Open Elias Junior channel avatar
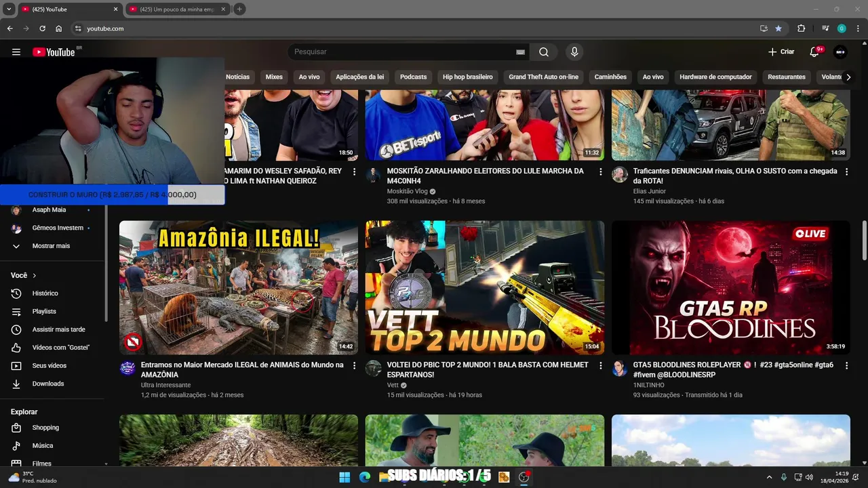868x488 pixels. [x=620, y=174]
